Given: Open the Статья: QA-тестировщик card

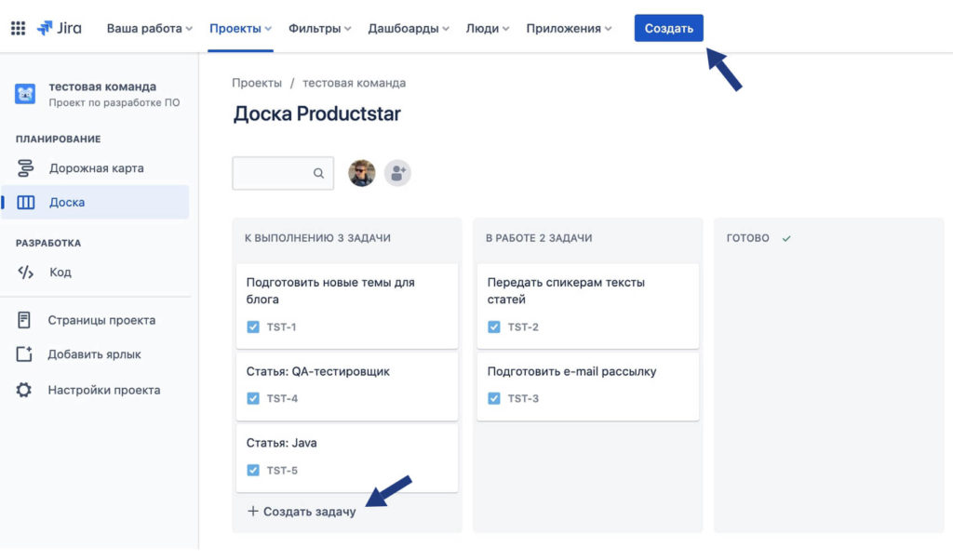Looking at the screenshot, I should pos(347,386).
